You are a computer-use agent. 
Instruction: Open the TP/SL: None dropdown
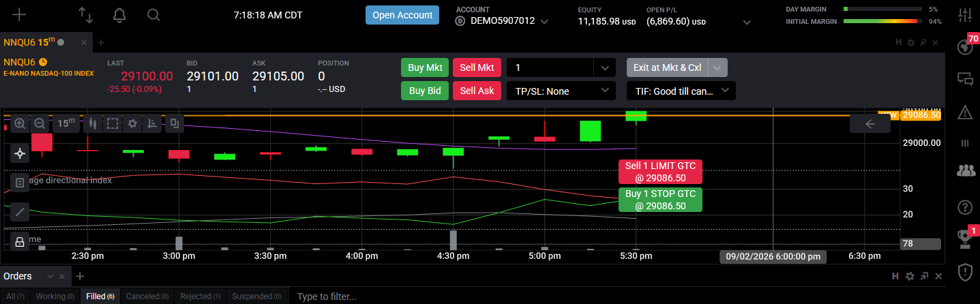click(561, 91)
